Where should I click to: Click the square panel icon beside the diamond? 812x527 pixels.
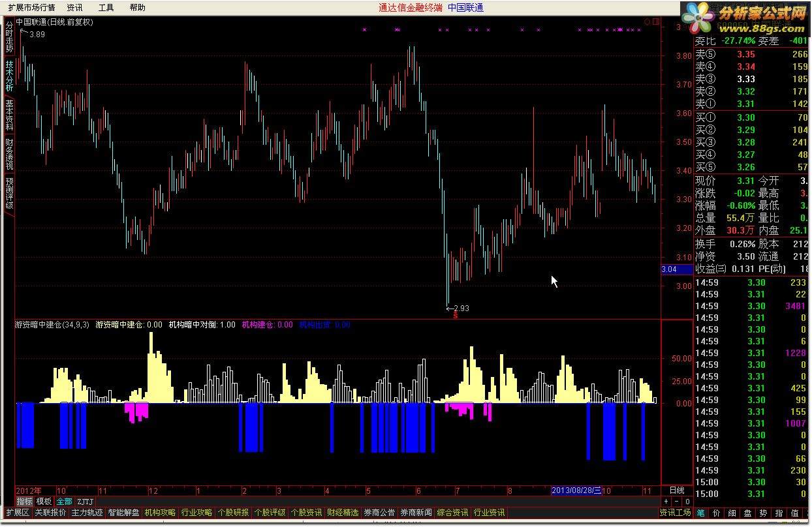(655, 22)
